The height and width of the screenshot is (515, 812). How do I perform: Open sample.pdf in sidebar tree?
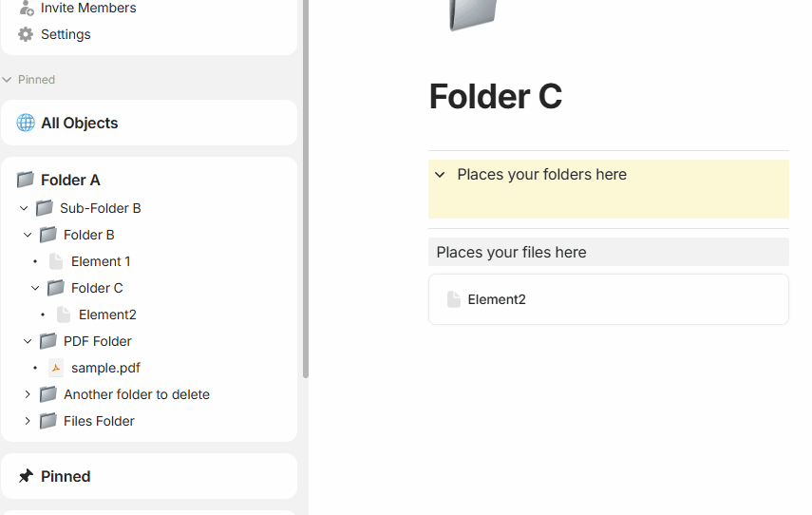(x=105, y=368)
